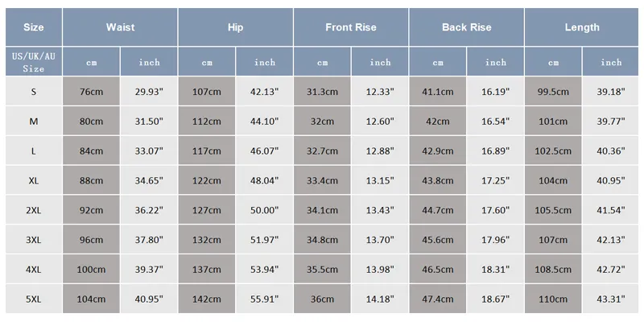Screen dimensions: 644x322
Task: Select the 2XL size row label
Action: click(34, 210)
